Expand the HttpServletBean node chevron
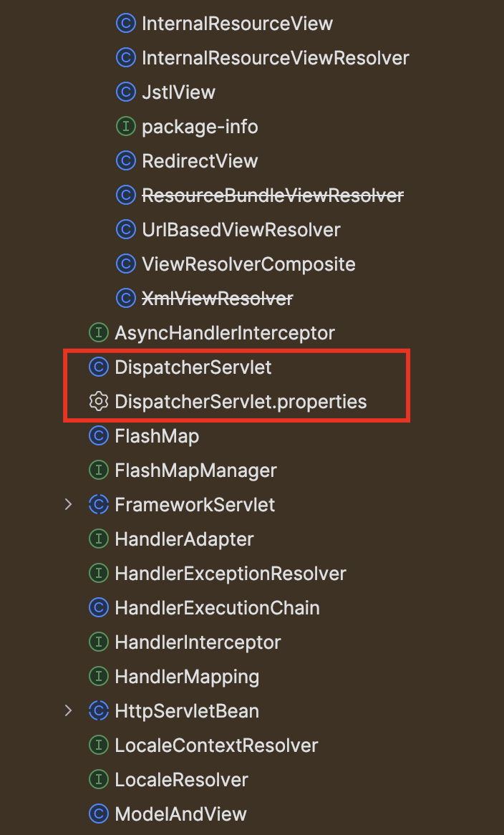This screenshot has height=835, width=504. click(68, 711)
